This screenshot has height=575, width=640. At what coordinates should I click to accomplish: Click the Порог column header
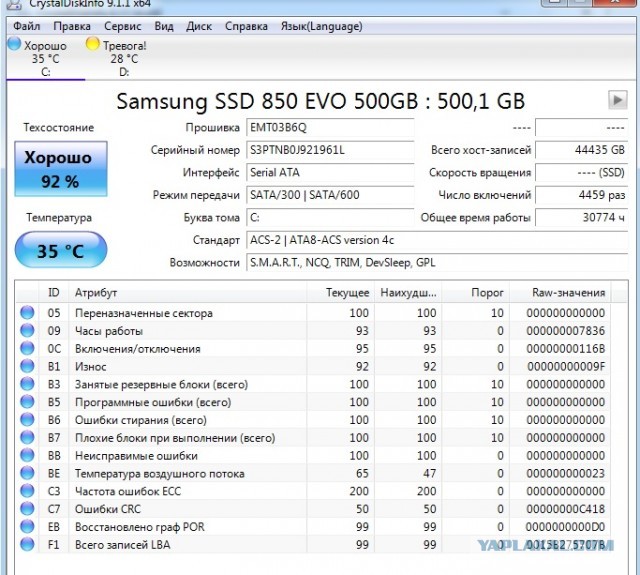[x=476, y=293]
